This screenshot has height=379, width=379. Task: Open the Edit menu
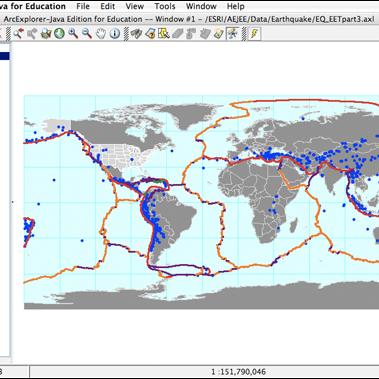(108, 6)
